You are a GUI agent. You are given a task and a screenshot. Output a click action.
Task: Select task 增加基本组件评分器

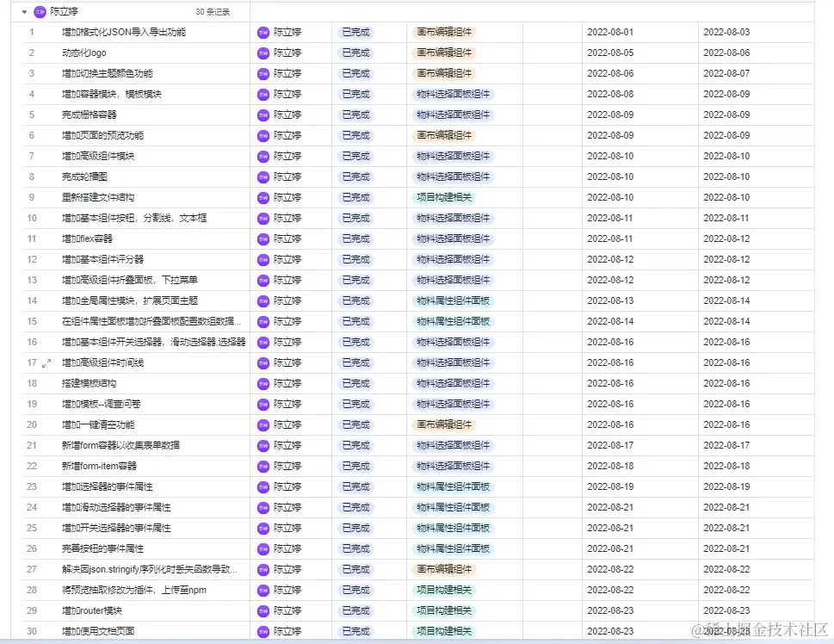click(x=102, y=260)
